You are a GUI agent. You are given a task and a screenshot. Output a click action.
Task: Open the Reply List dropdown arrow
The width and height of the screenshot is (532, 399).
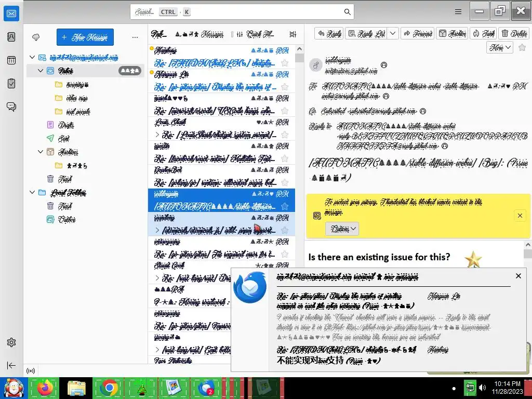click(393, 33)
